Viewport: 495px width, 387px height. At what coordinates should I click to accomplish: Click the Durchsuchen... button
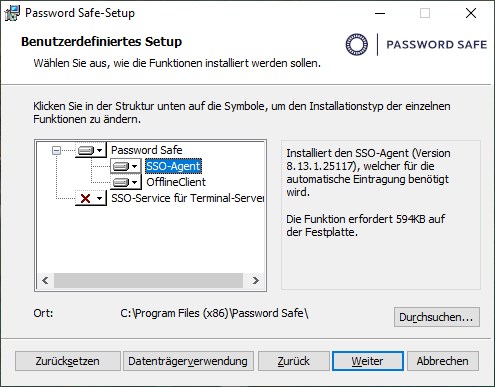(x=437, y=317)
